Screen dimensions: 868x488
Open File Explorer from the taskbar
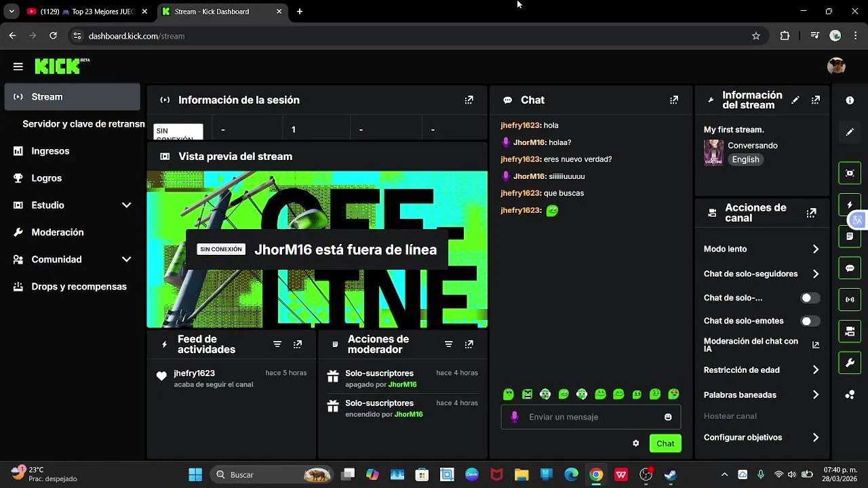pos(521,474)
